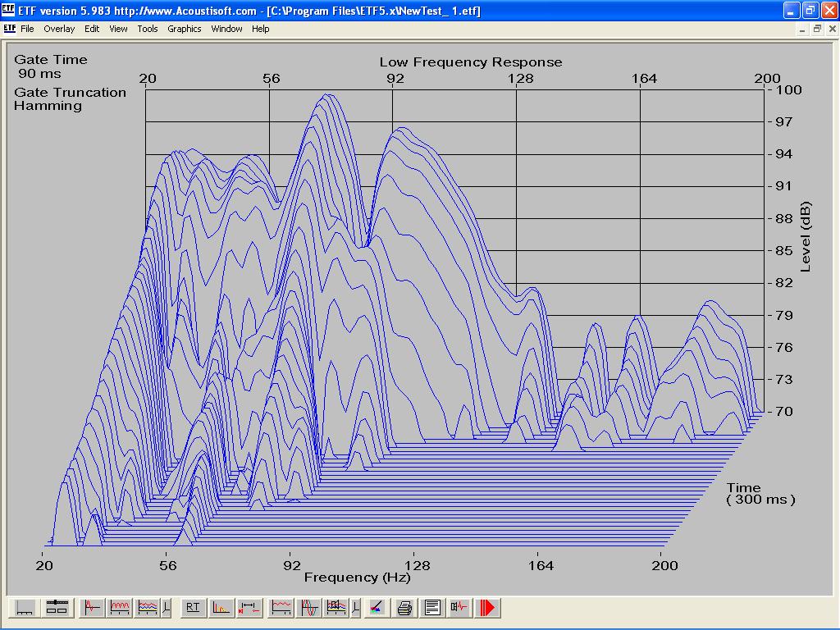Open the Help menu
840x630 pixels.
coord(260,29)
